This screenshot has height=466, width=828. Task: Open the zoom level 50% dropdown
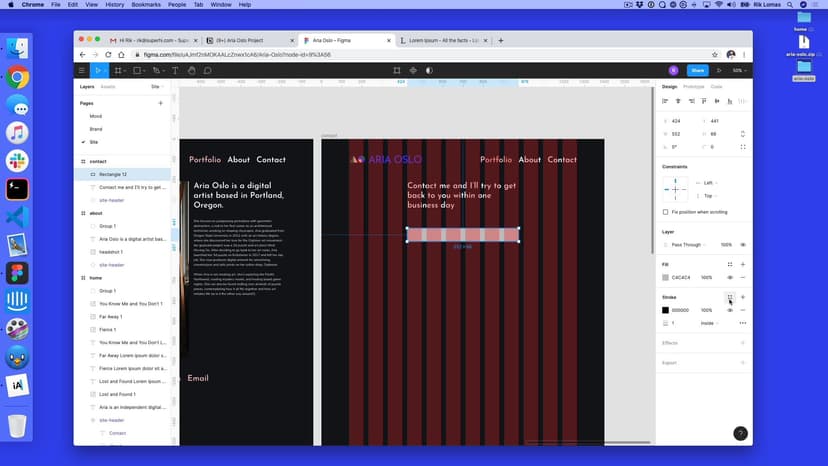point(739,70)
